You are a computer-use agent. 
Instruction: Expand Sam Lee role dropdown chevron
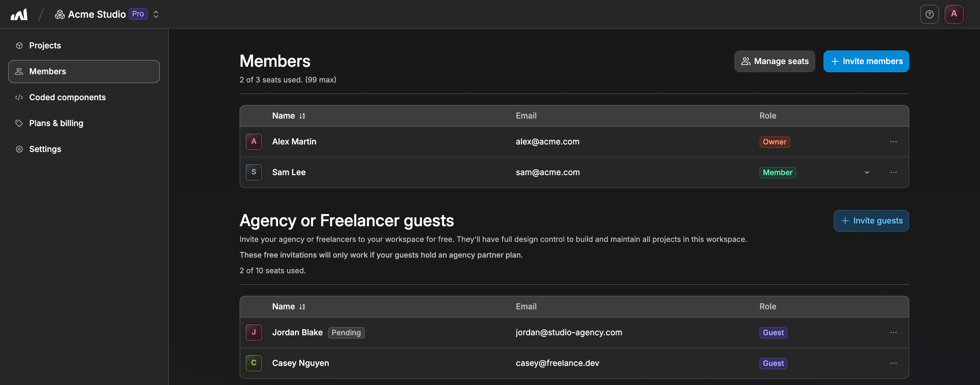(867, 172)
